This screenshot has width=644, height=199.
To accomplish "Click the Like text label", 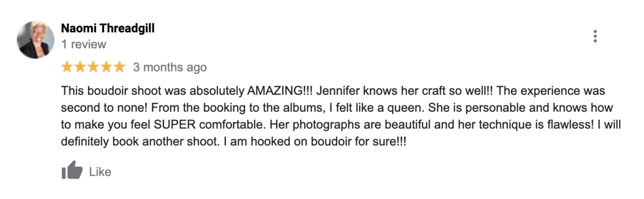I will pos(100,172).
